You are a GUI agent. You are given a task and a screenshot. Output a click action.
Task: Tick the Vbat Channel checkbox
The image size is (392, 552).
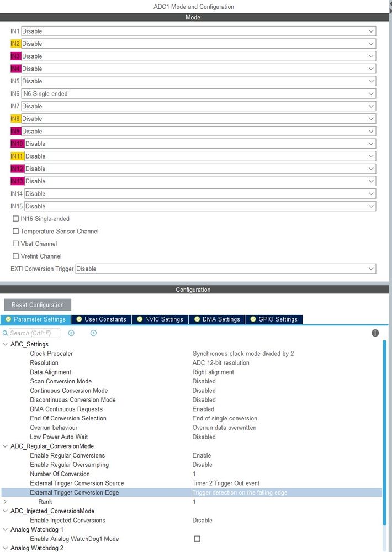coord(16,244)
